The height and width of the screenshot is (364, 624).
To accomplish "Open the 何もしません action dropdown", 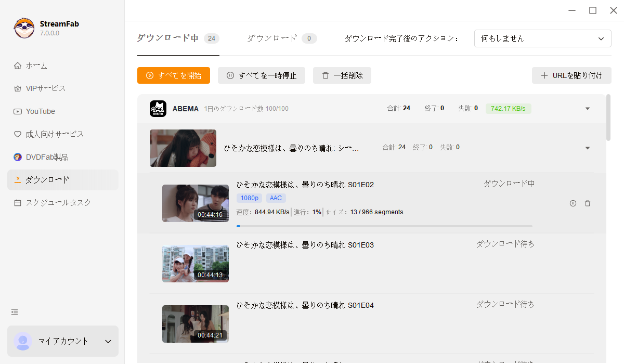I will pyautogui.click(x=542, y=38).
